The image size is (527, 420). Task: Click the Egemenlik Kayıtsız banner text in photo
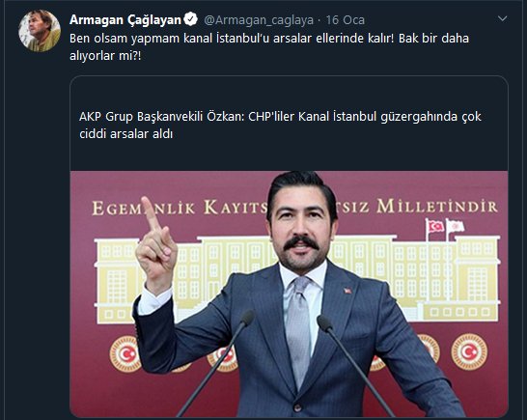(180, 208)
